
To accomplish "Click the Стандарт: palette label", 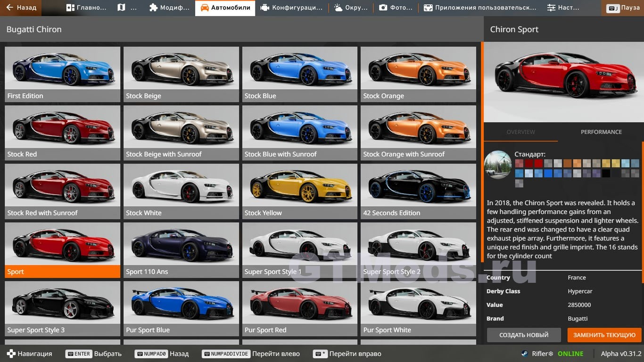I will [x=530, y=154].
